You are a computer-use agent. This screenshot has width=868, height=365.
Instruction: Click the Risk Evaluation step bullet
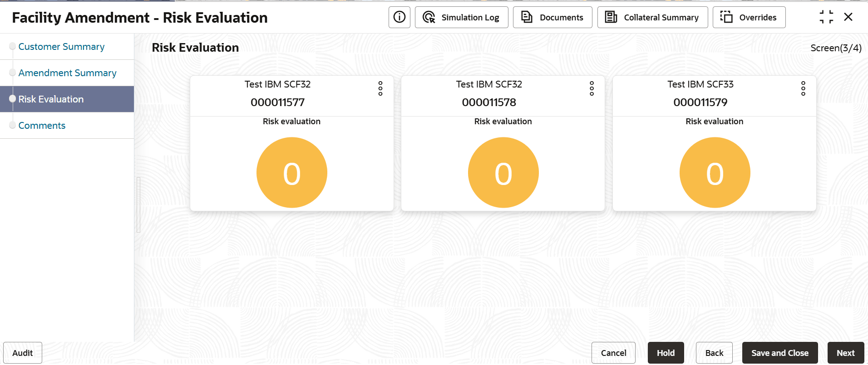pos(13,99)
